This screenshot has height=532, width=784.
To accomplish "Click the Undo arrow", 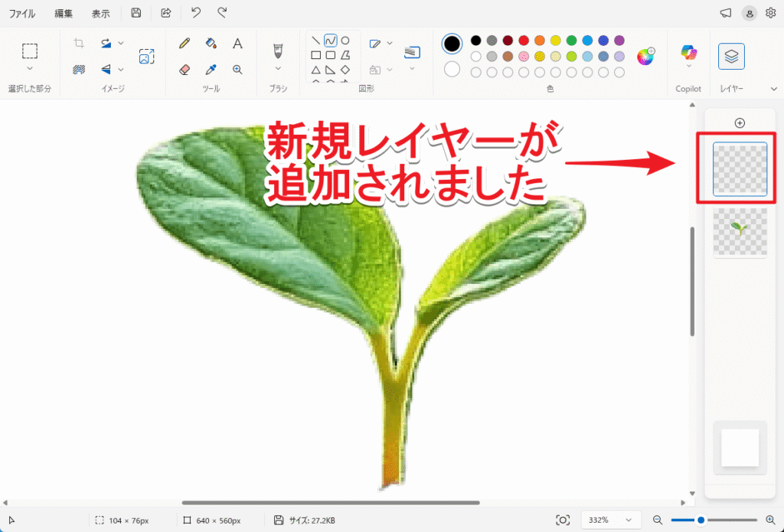I will pyautogui.click(x=196, y=13).
